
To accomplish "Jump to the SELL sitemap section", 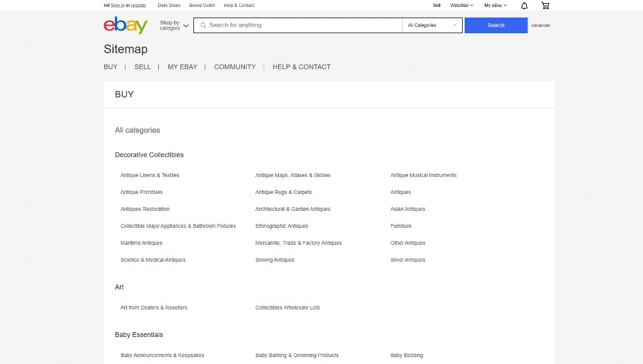I will (x=143, y=67).
